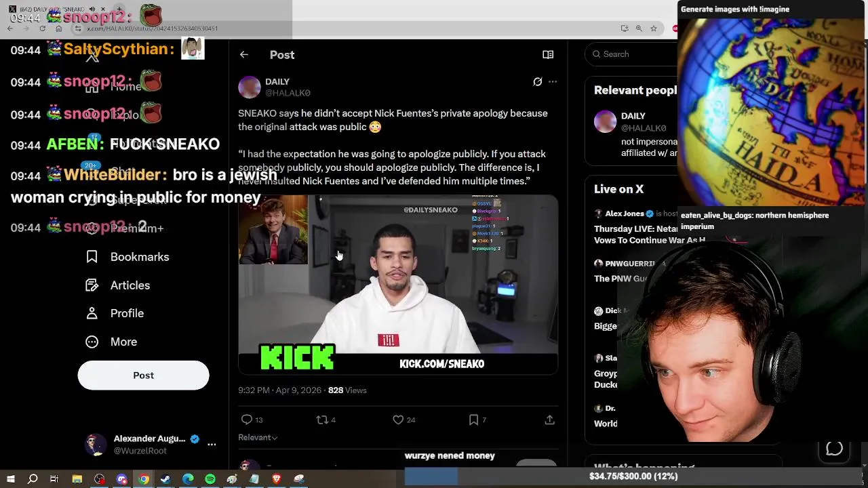Mute the tab using the speaker icon

[92, 9]
